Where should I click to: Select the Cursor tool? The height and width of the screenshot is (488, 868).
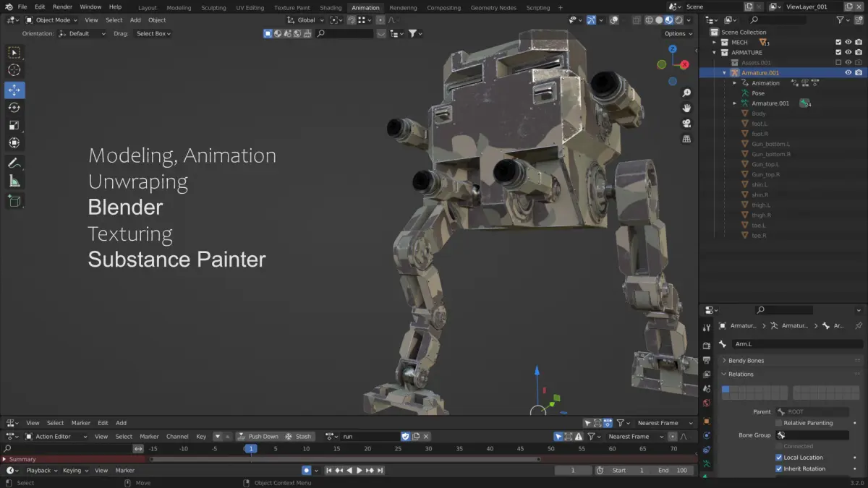click(x=14, y=70)
